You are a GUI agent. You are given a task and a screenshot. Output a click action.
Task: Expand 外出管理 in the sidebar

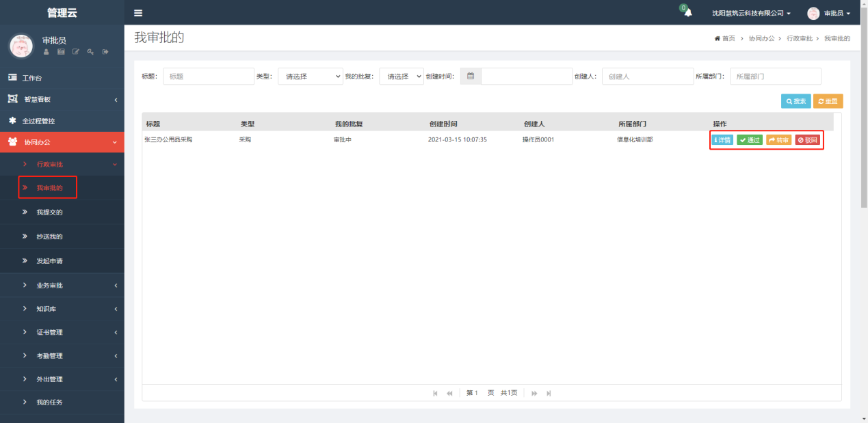[62, 379]
